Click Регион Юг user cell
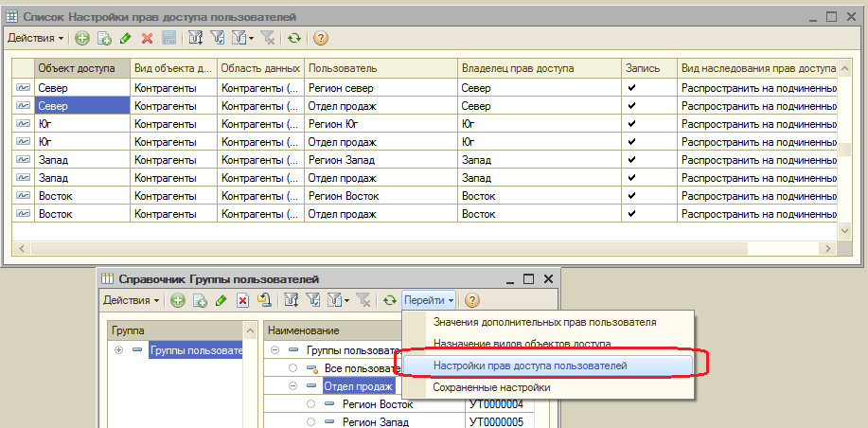This screenshot has width=868, height=428. pyautogui.click(x=381, y=124)
